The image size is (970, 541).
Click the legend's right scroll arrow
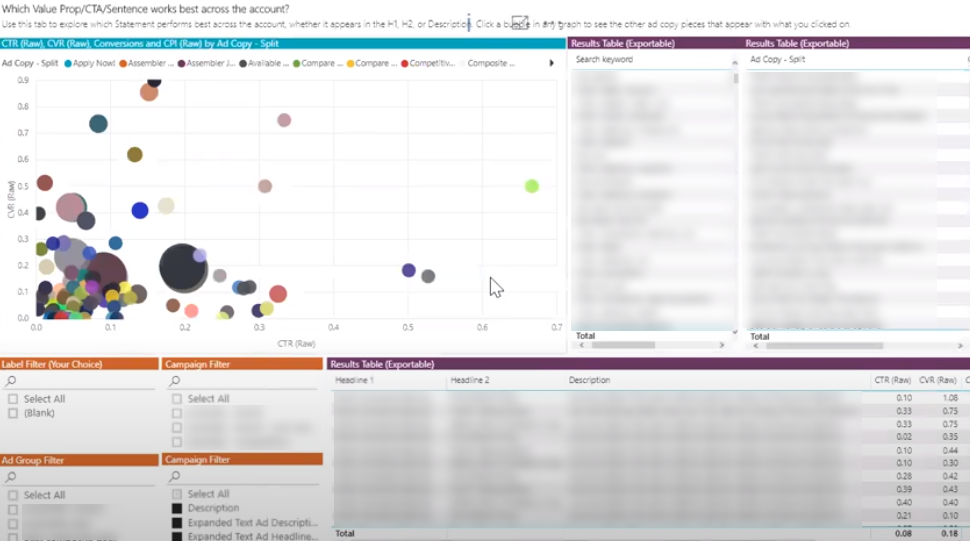click(551, 63)
